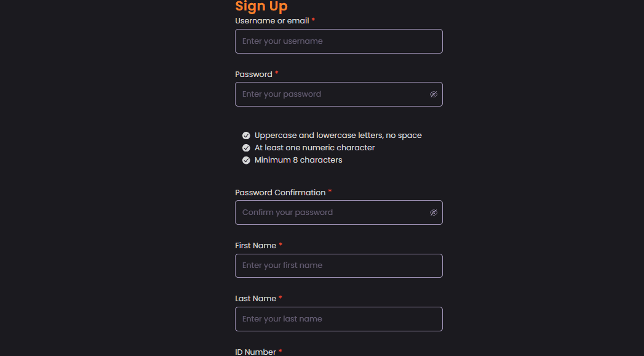Viewport: 644px width, 356px height.
Task: Click the checkmark beside numeric character rule
Action: tap(246, 147)
